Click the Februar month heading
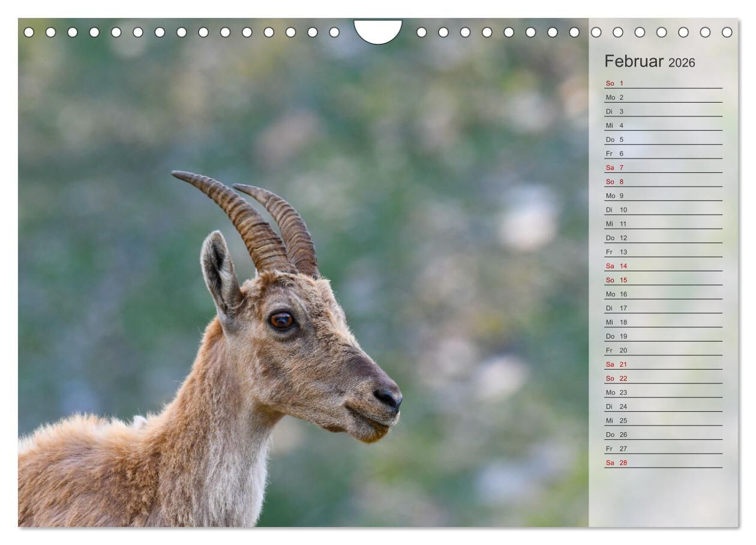The image size is (756, 545). tap(634, 61)
